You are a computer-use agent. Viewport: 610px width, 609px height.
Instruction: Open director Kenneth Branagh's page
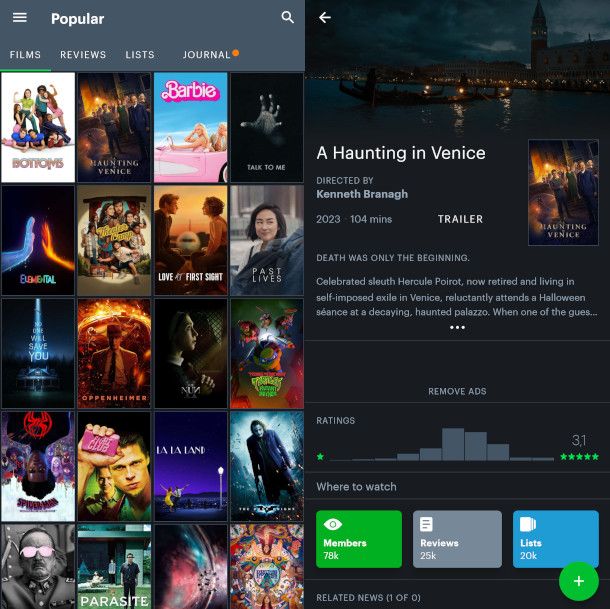click(362, 194)
